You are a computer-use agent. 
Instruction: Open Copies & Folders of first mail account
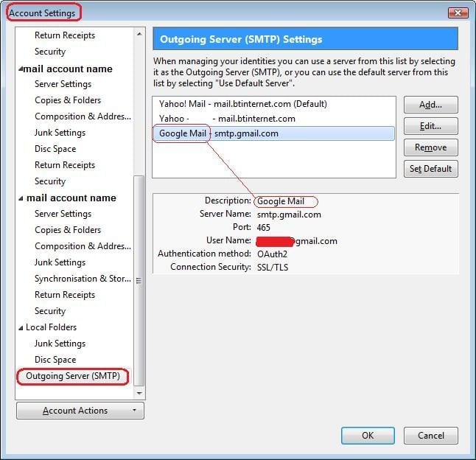68,100
